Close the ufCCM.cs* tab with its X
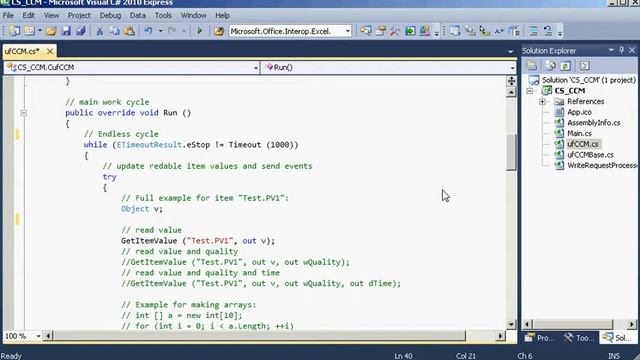This screenshot has height=360, width=640. click(x=50, y=51)
